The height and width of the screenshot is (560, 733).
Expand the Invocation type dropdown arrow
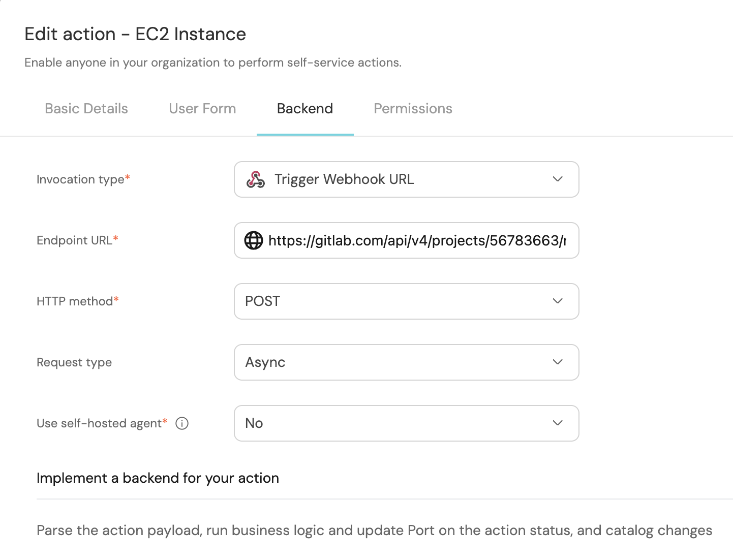pyautogui.click(x=558, y=179)
